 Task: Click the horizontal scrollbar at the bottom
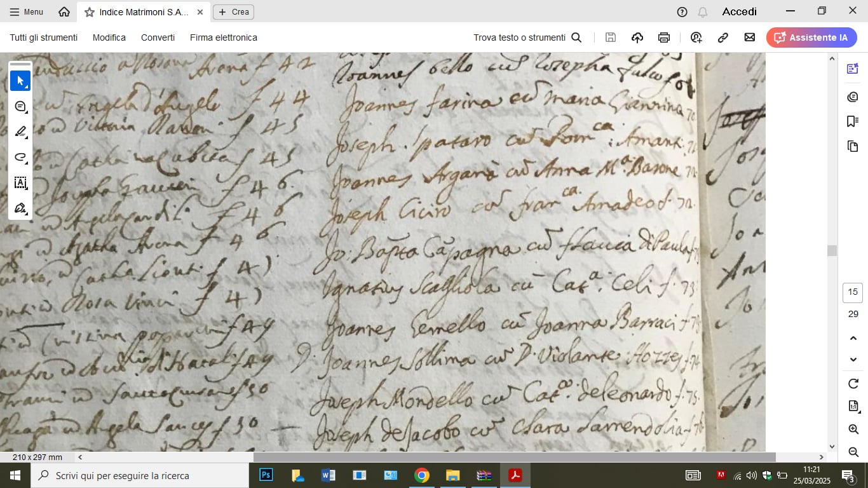[514, 457]
